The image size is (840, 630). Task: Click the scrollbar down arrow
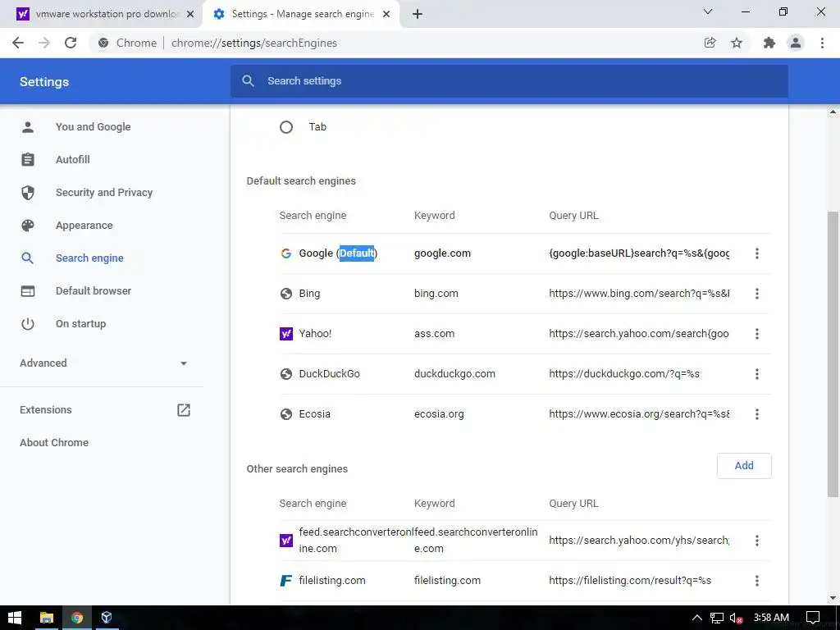pos(833,598)
